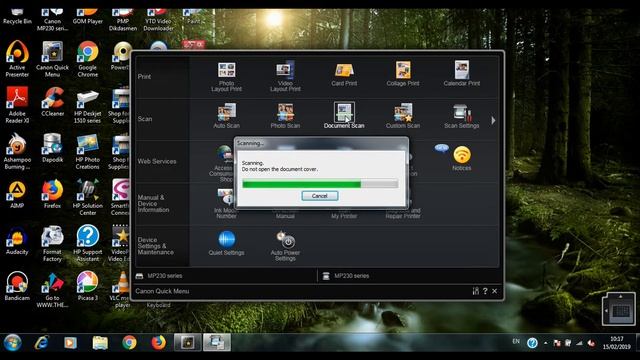
Task: Open HP Photo Creations shortcut
Action: 87,151
